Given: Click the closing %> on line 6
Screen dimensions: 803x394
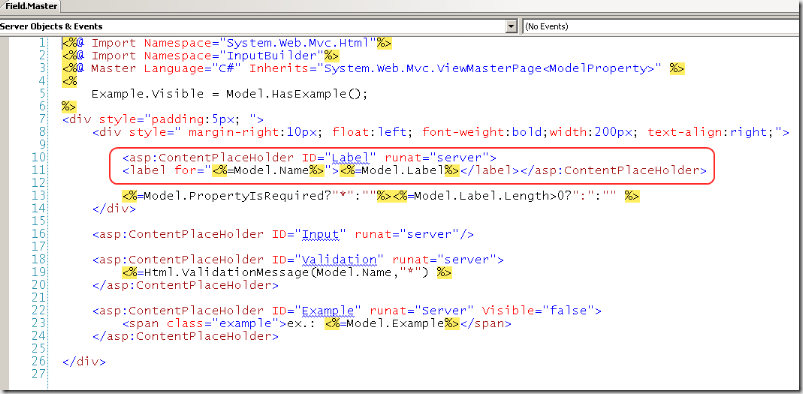Looking at the screenshot, I should [69, 107].
